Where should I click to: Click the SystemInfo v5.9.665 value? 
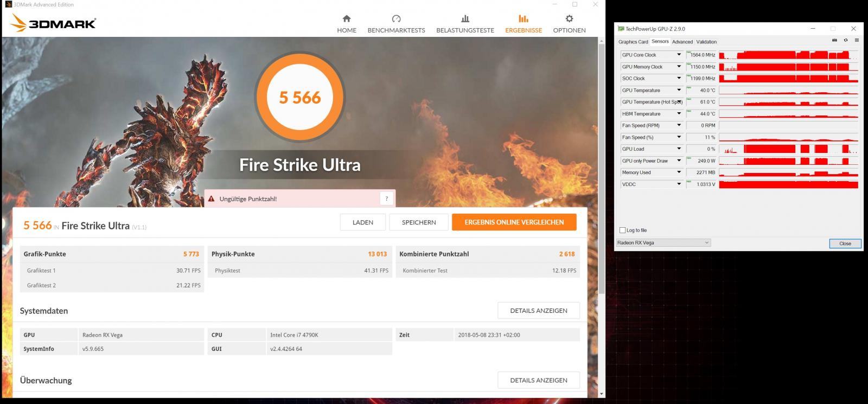coord(93,349)
